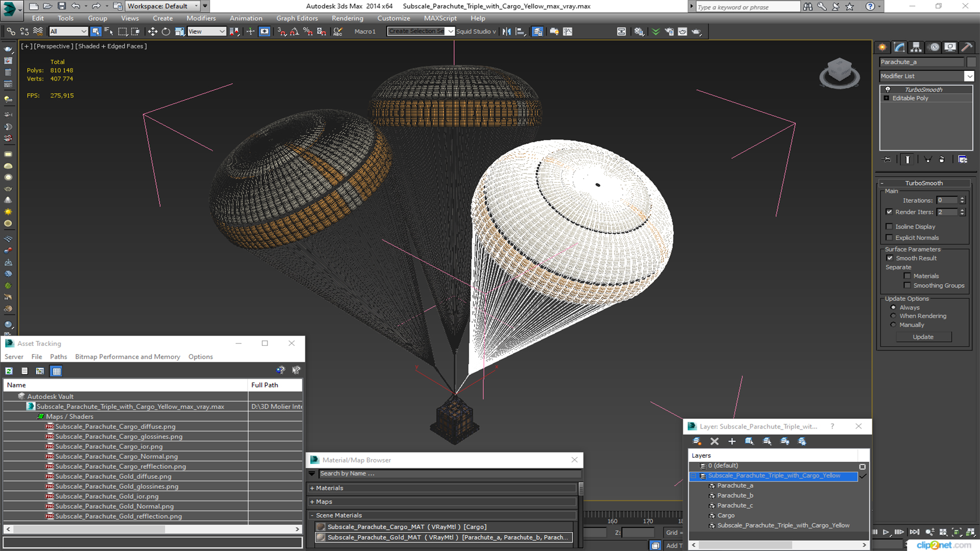Switch to the Hierarchy command panel

click(916, 47)
